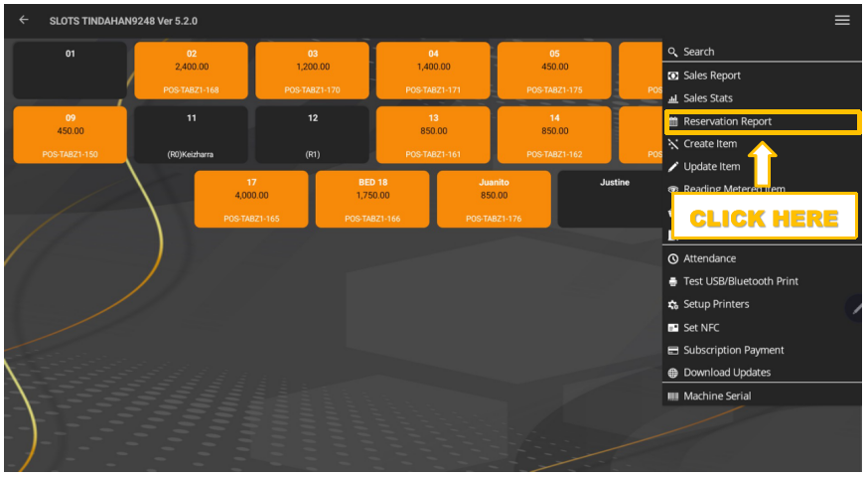Select Set NFC menu option
Viewport: 868px width, 477px height.
701,328
